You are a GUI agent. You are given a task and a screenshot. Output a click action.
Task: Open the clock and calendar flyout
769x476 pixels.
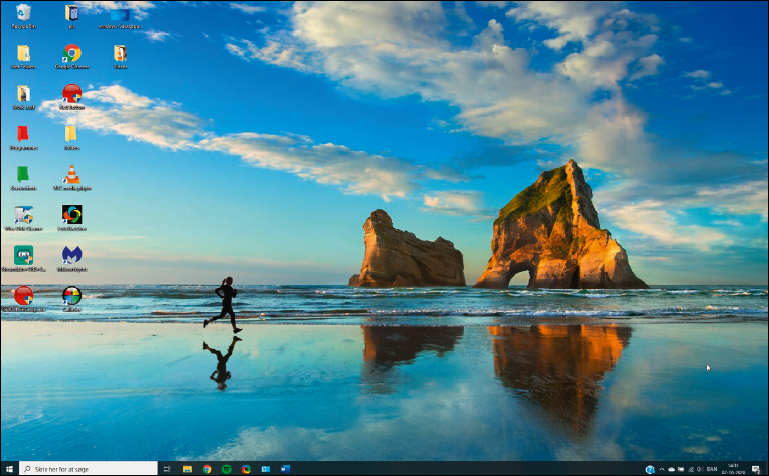coord(735,468)
